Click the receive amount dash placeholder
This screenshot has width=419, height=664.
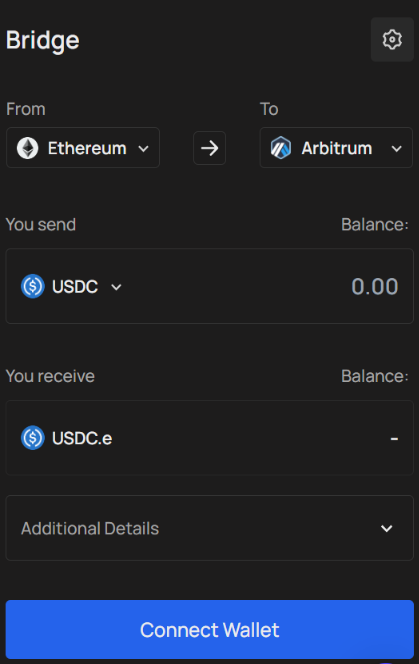click(394, 439)
